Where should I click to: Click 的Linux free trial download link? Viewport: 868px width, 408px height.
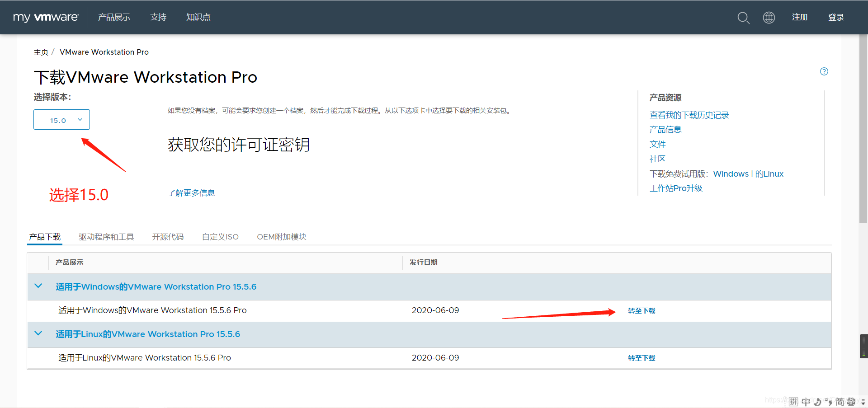pos(769,174)
